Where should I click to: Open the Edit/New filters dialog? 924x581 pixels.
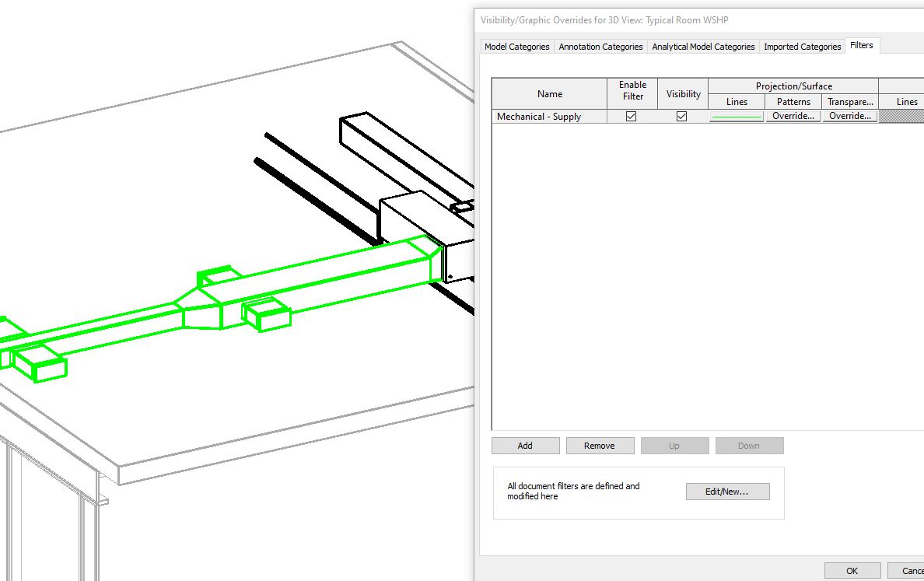727,491
